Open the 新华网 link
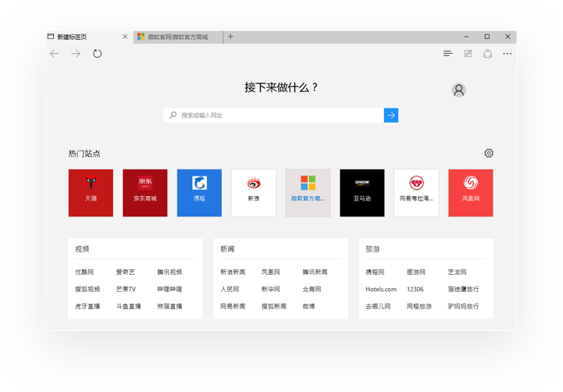 271,290
